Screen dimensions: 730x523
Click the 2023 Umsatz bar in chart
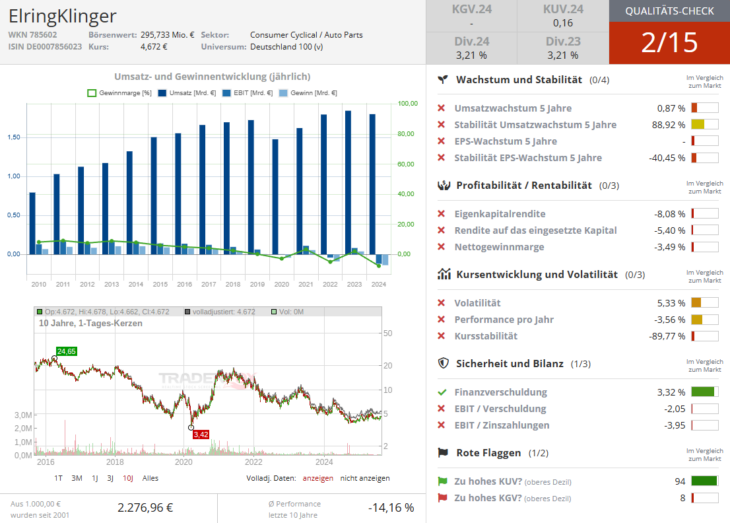click(x=348, y=182)
